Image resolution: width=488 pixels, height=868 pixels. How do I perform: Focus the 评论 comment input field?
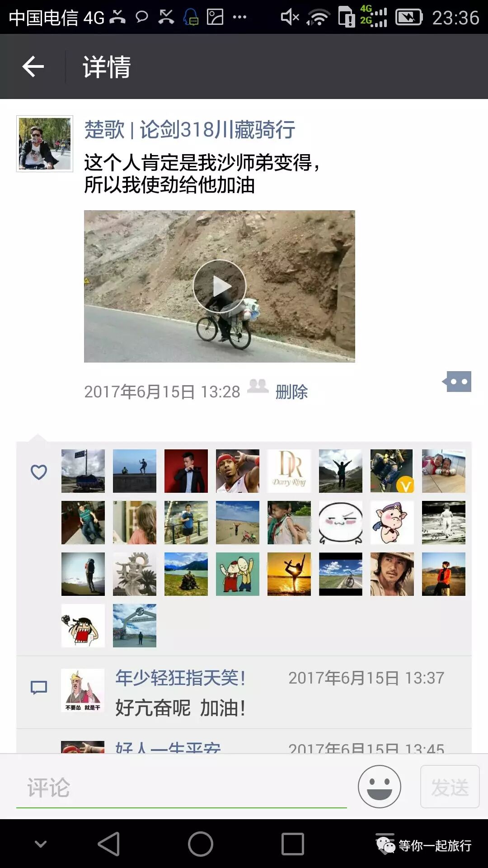click(182, 788)
